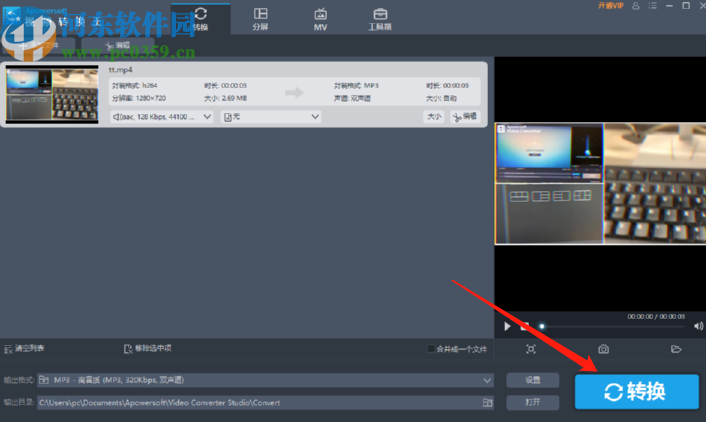The width and height of the screenshot is (706, 422).
Task: Open the MV tab
Action: 320,19
